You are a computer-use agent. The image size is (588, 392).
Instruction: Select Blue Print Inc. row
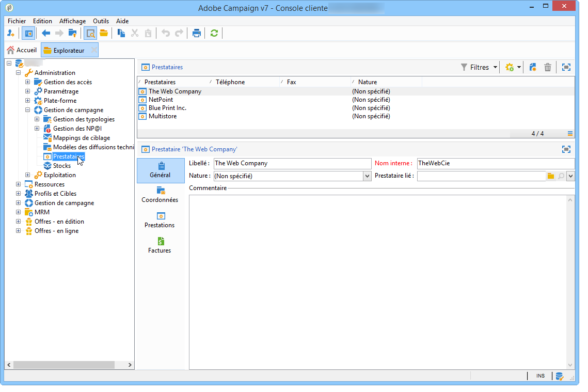[x=356, y=108]
